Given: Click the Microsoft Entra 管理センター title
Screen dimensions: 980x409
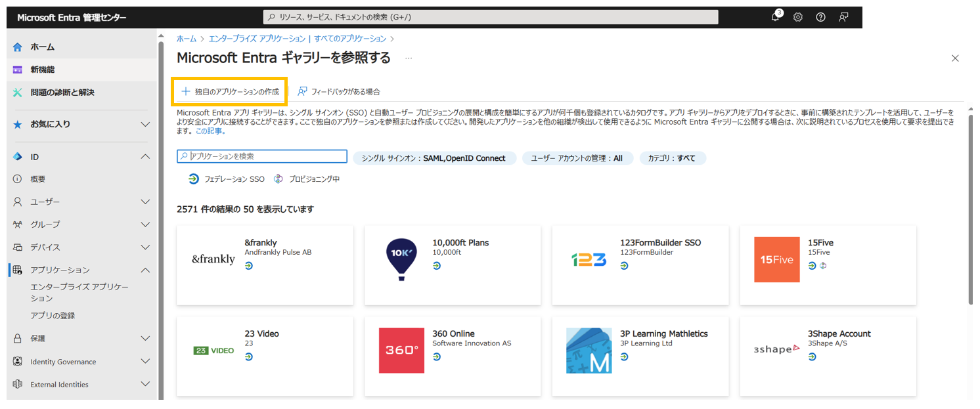Looking at the screenshot, I should tap(72, 18).
